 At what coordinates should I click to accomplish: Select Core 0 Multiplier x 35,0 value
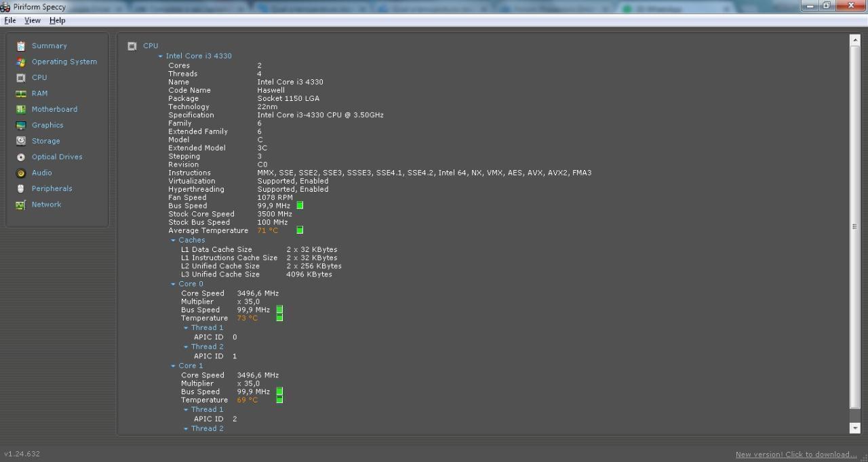(x=248, y=301)
